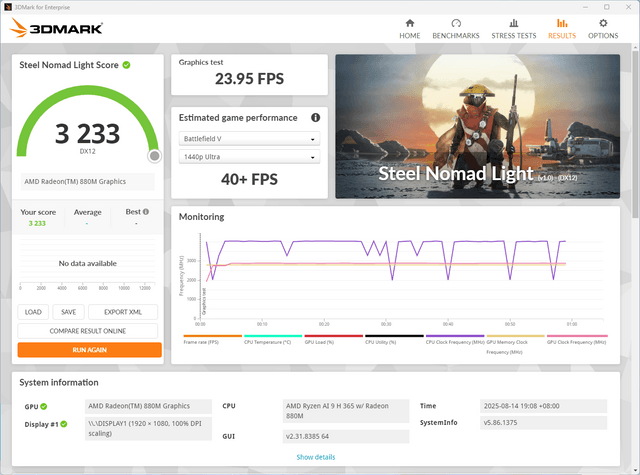
Task: Click the EXPORT XML button
Action: pyautogui.click(x=123, y=312)
